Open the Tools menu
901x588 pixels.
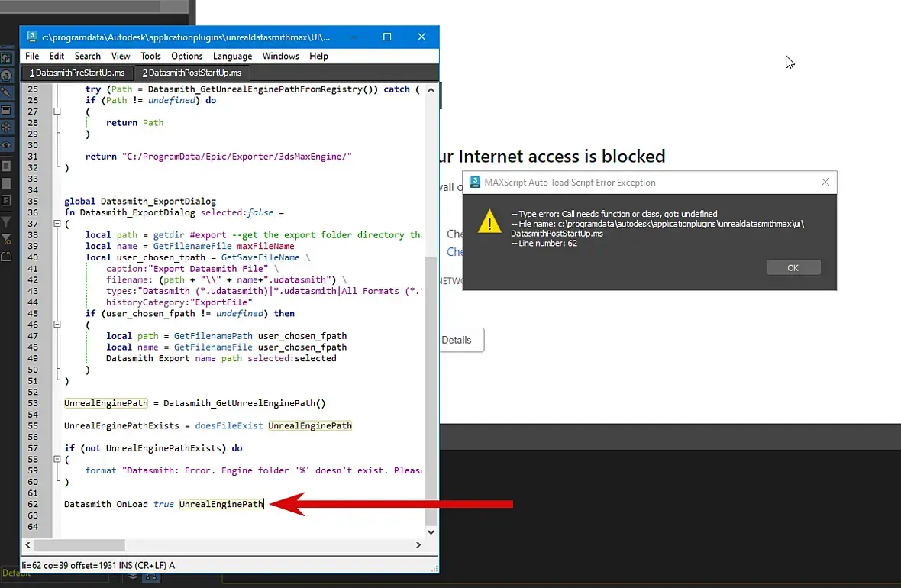[x=150, y=56]
